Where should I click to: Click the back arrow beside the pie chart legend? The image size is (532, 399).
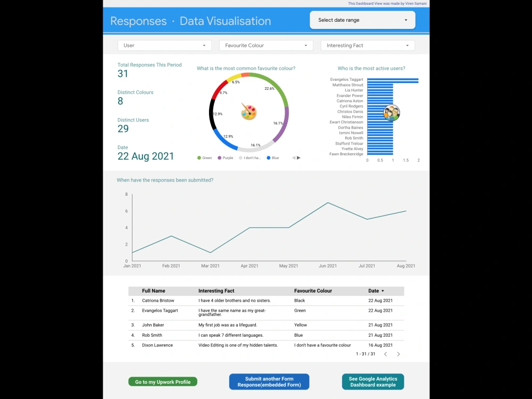tap(293, 157)
